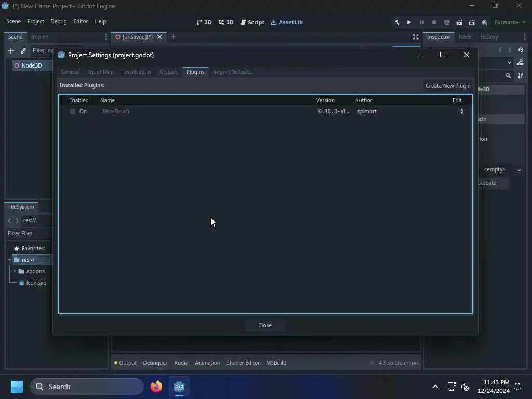The image size is (532, 399).
Task: Run the project with the play icon
Action: [x=409, y=22]
